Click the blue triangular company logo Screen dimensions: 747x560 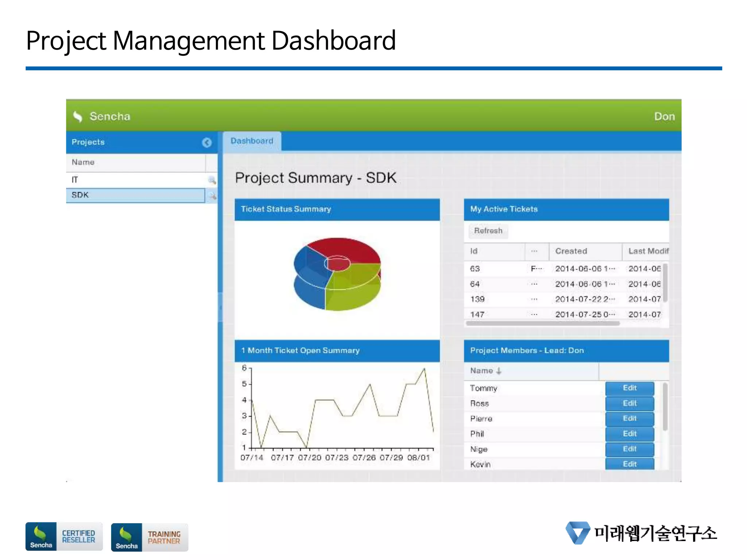(577, 533)
